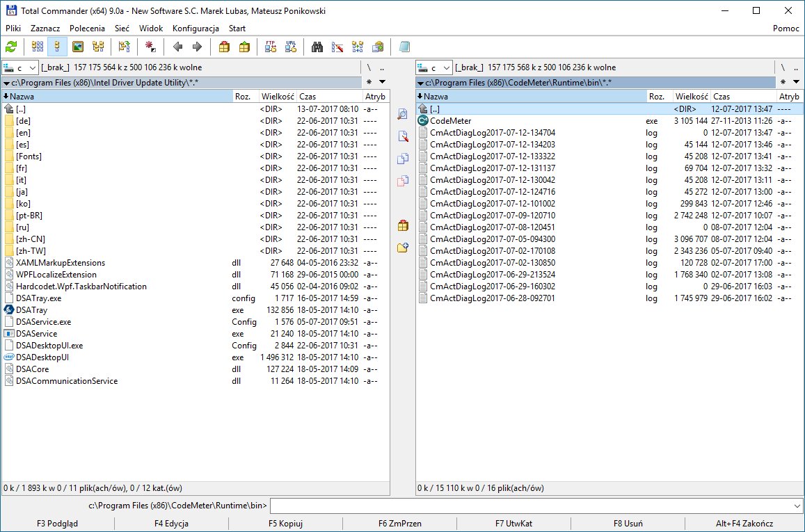Open left panel directory history arrow
Screen dimensions: 805x532
[383, 81]
